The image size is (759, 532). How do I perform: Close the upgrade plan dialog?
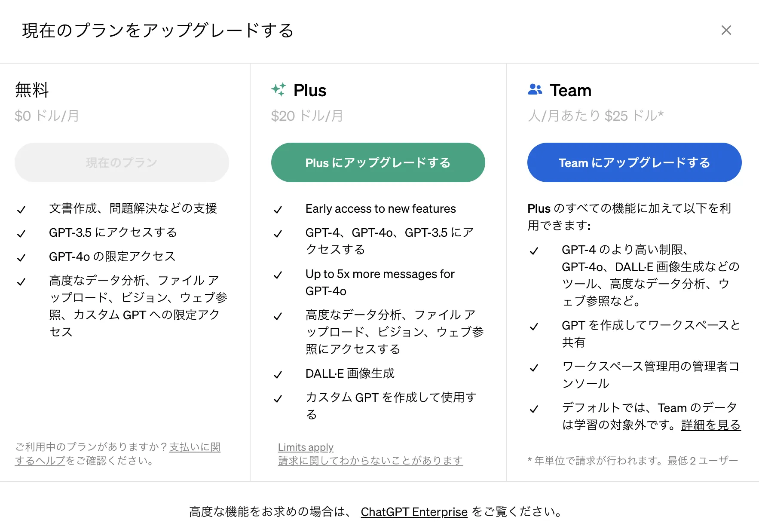click(726, 30)
